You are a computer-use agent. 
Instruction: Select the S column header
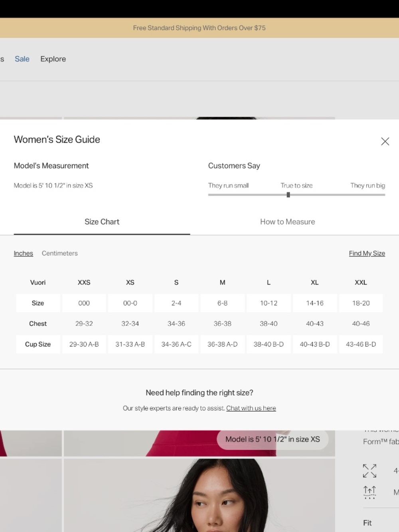[x=176, y=283]
